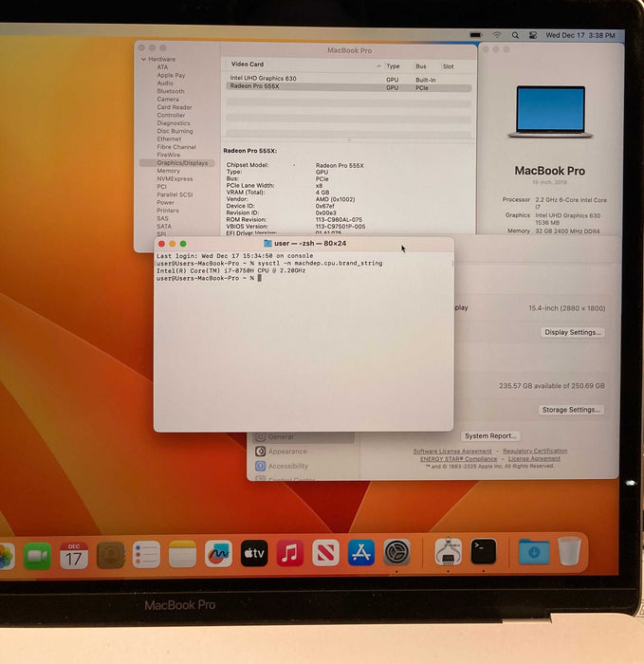Image resolution: width=644 pixels, height=664 pixels.
Task: Open News app in the Dock
Action: point(325,552)
